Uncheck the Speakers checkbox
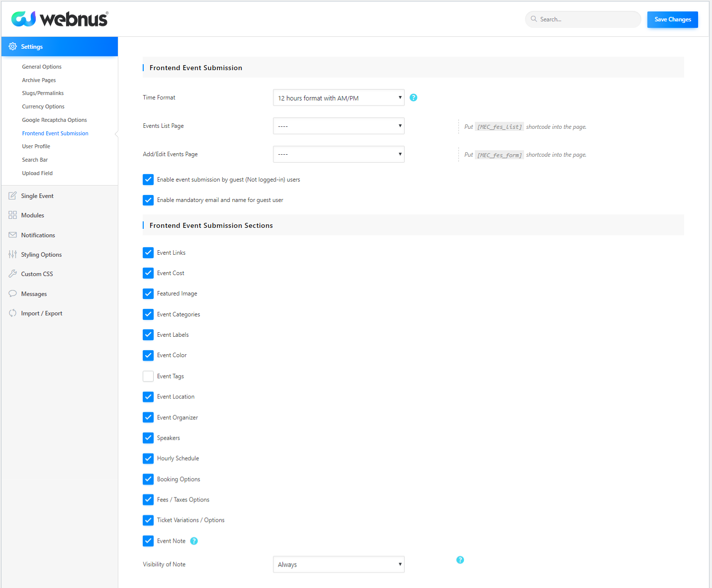The height and width of the screenshot is (588, 712). [148, 438]
